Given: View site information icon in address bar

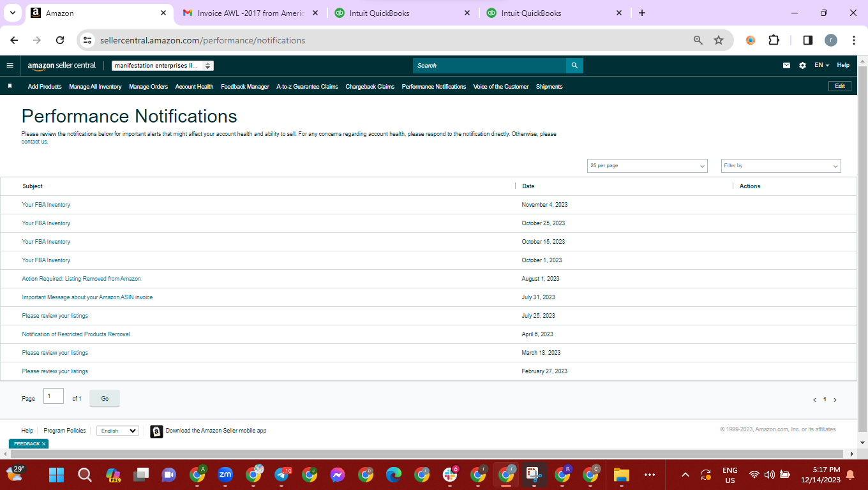Looking at the screenshot, I should click(88, 40).
